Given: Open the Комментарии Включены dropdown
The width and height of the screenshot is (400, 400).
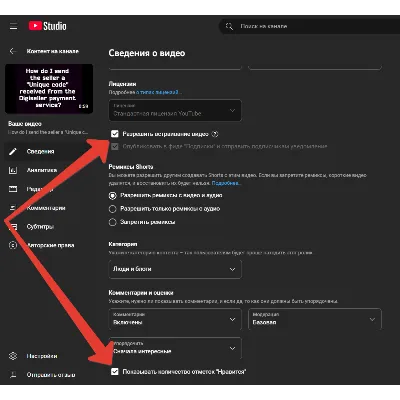Looking at the screenshot, I should click(175, 319).
